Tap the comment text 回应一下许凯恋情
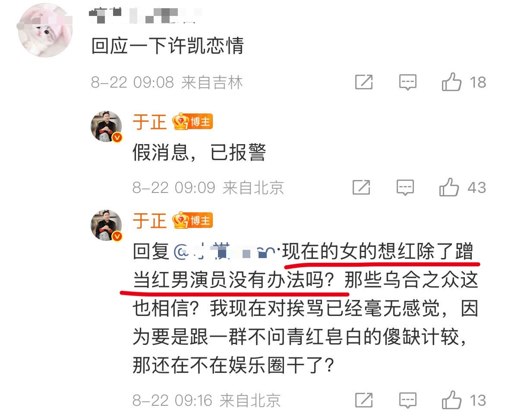The width and height of the screenshot is (505, 420). coord(167,46)
